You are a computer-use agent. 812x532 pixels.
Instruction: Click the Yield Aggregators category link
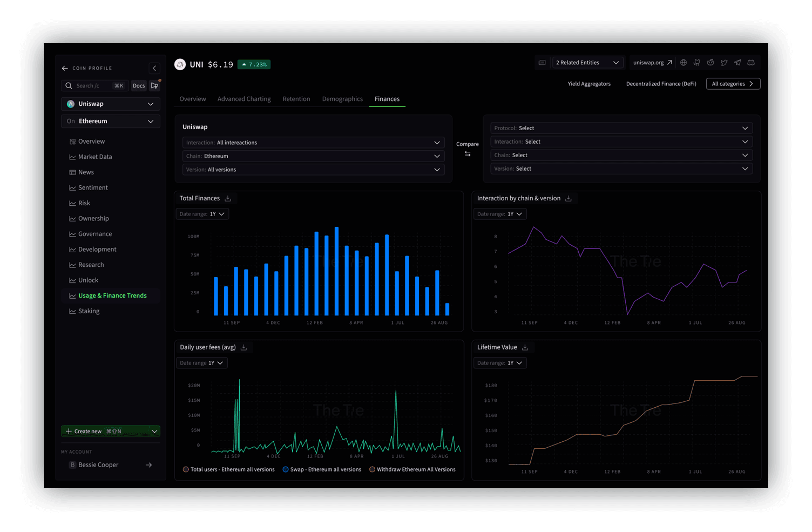pos(589,84)
